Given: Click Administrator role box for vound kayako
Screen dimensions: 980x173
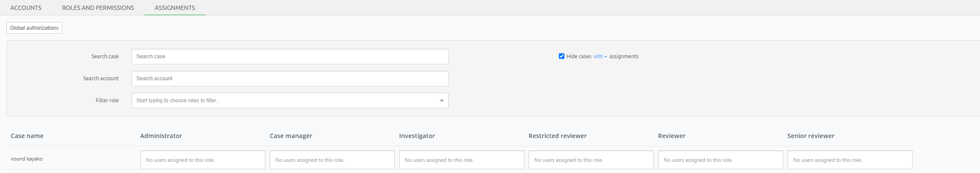Looking at the screenshot, I should coord(202,160).
